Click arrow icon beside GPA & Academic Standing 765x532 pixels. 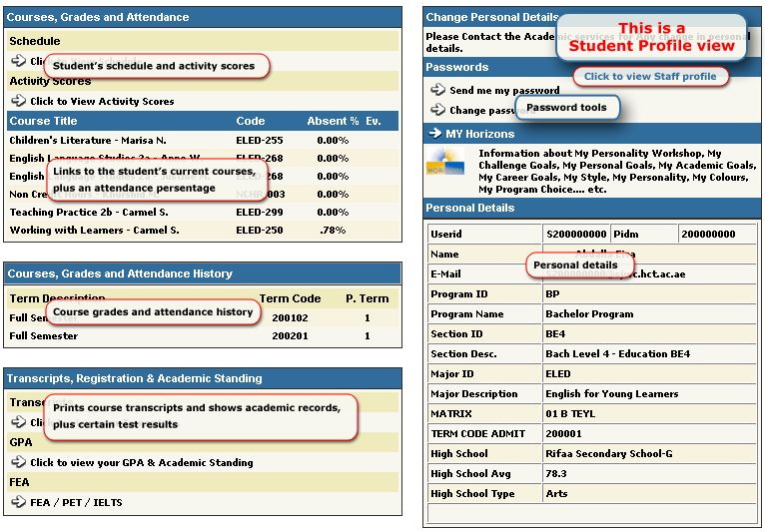click(18, 462)
